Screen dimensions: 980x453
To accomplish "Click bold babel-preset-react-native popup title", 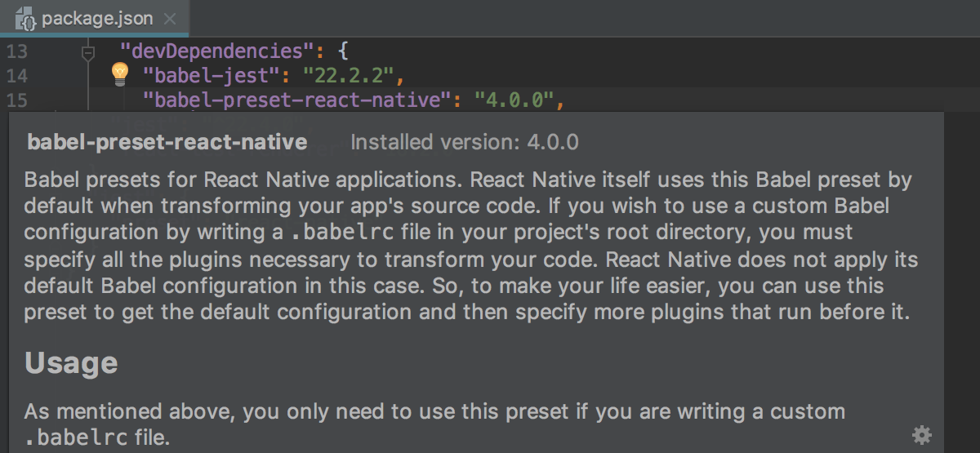I will click(167, 142).
